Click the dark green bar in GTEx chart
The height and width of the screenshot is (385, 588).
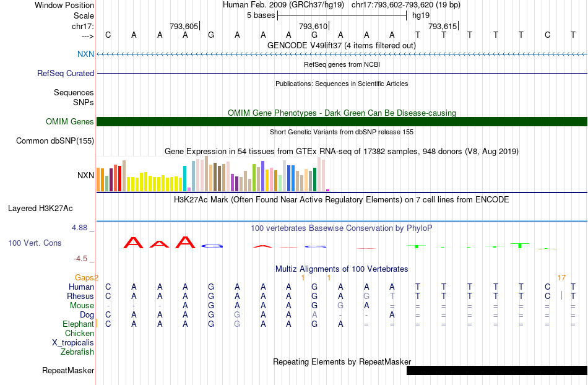(x=314, y=180)
